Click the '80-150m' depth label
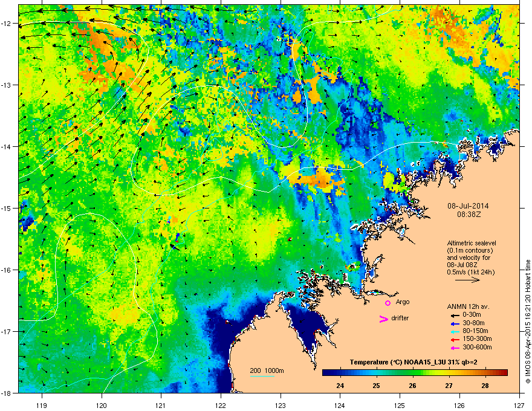Viewport: 532px width, 411px height. [x=475, y=331]
